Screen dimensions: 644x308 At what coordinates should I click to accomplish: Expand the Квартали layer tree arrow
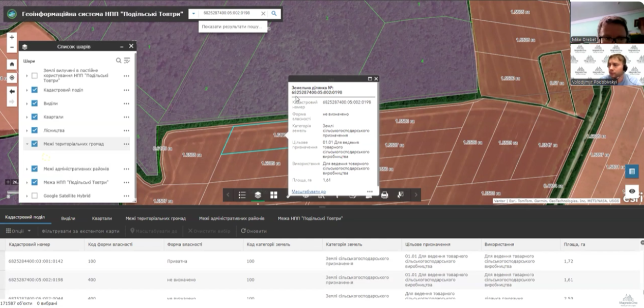(x=26, y=117)
